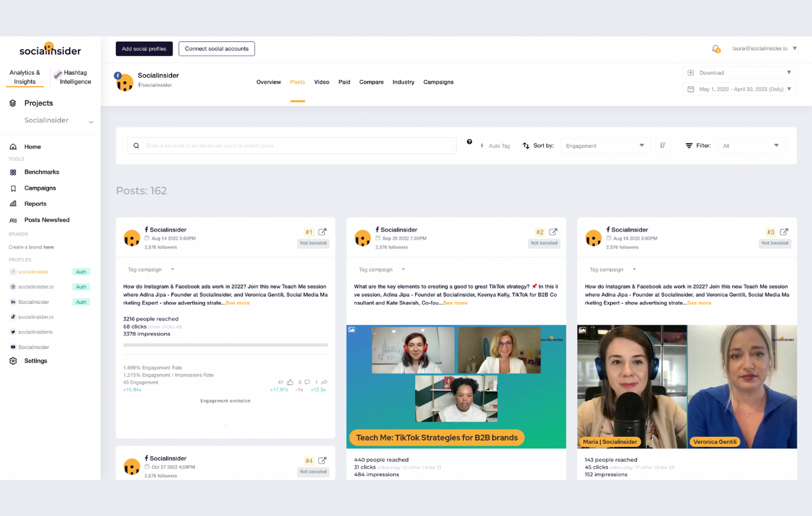Open Tag campaign dropdown on post #2
The image size is (812, 516).
[382, 270]
